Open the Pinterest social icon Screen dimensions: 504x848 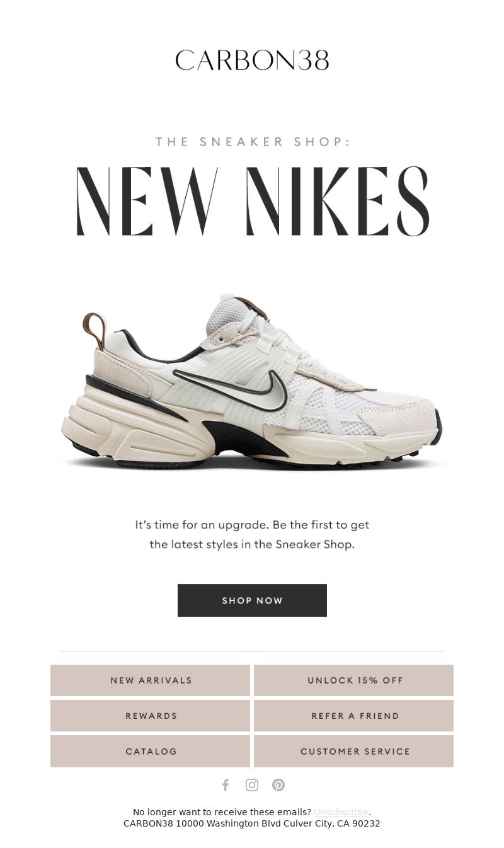click(278, 785)
